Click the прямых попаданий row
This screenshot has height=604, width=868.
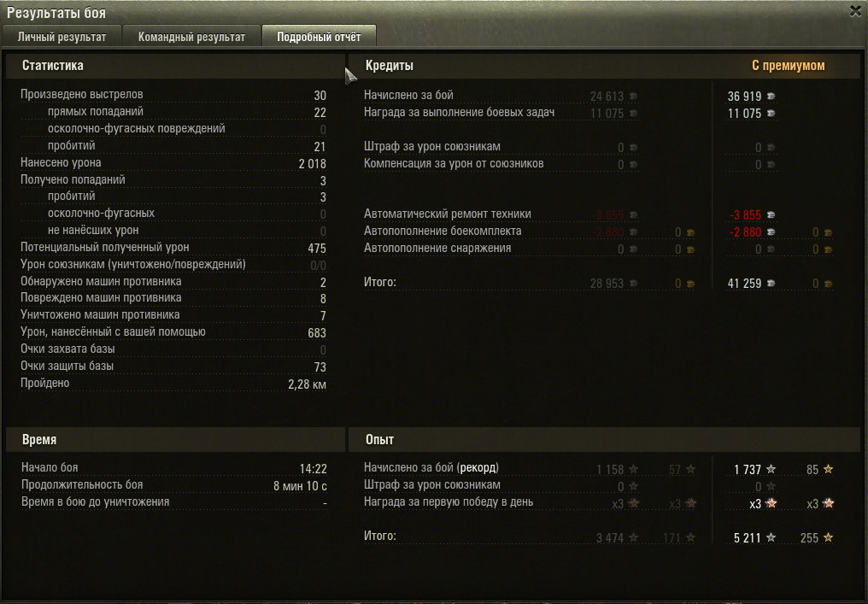click(x=173, y=112)
